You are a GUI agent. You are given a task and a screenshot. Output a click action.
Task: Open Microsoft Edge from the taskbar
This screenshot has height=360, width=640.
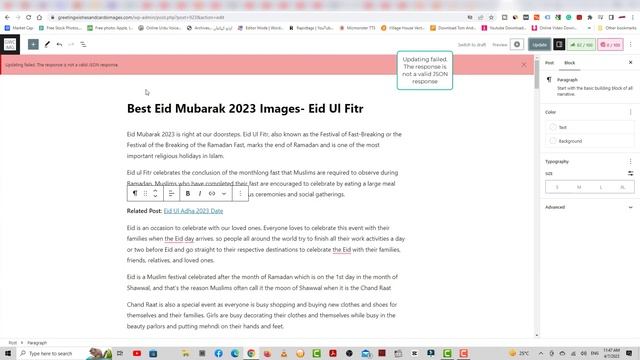(235, 353)
